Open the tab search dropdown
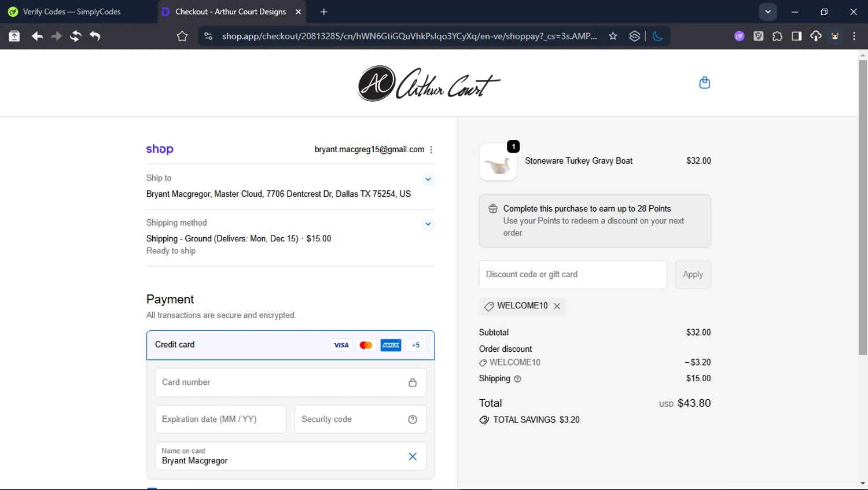This screenshot has height=490, width=868. point(768,12)
